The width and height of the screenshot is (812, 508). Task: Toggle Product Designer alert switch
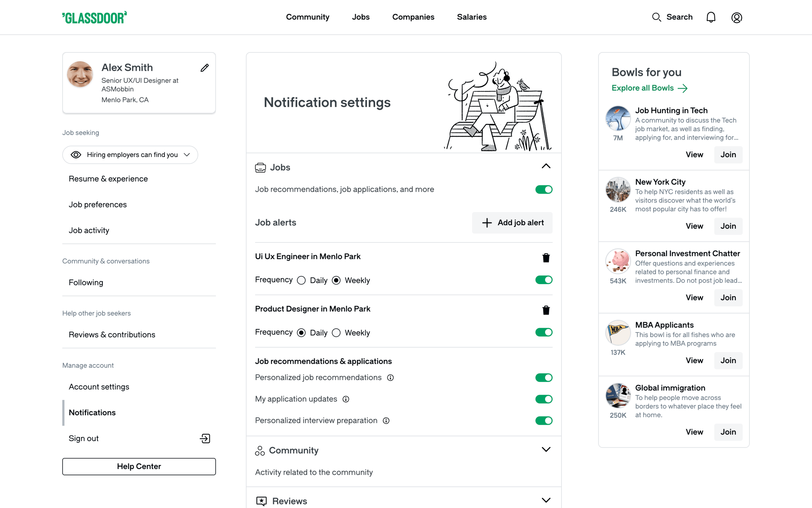[544, 332]
